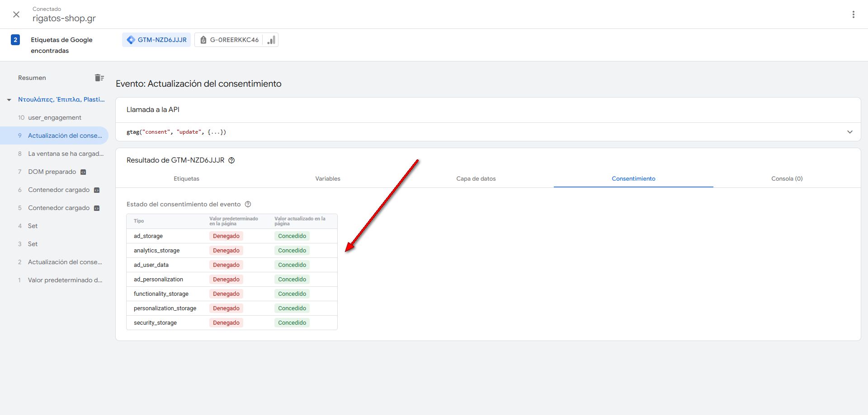This screenshot has width=868, height=415.
Task: Open the three-dot more options menu
Action: pyautogui.click(x=854, y=14)
